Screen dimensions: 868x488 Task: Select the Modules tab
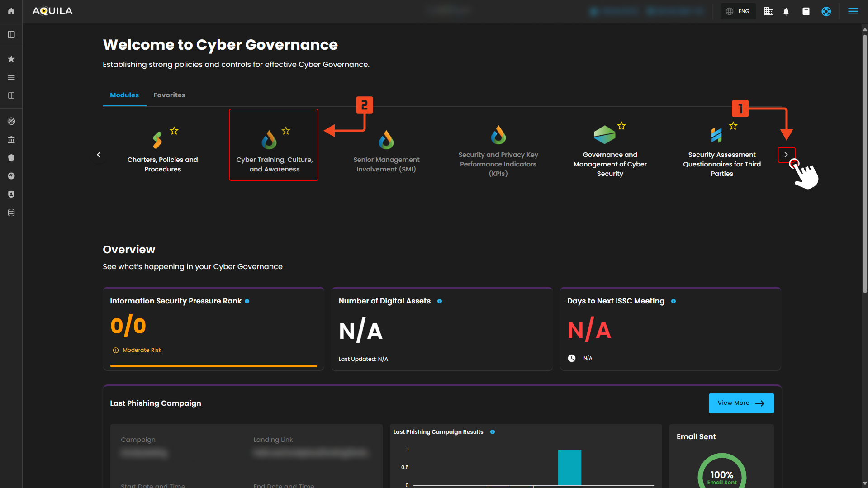click(124, 95)
